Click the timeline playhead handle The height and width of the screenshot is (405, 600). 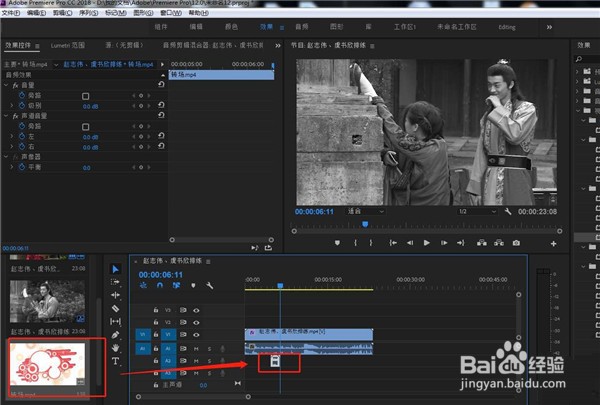280,286
